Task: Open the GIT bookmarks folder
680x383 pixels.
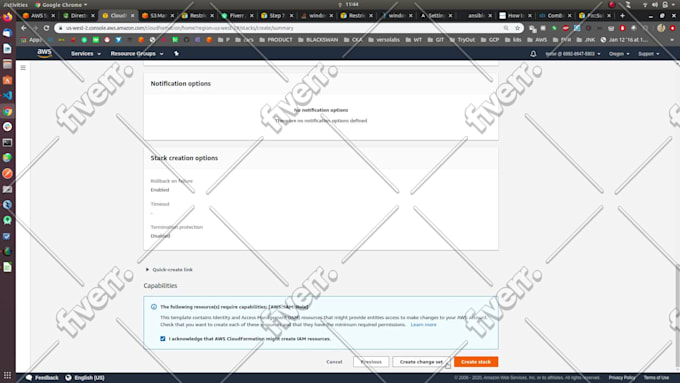Action: point(436,39)
